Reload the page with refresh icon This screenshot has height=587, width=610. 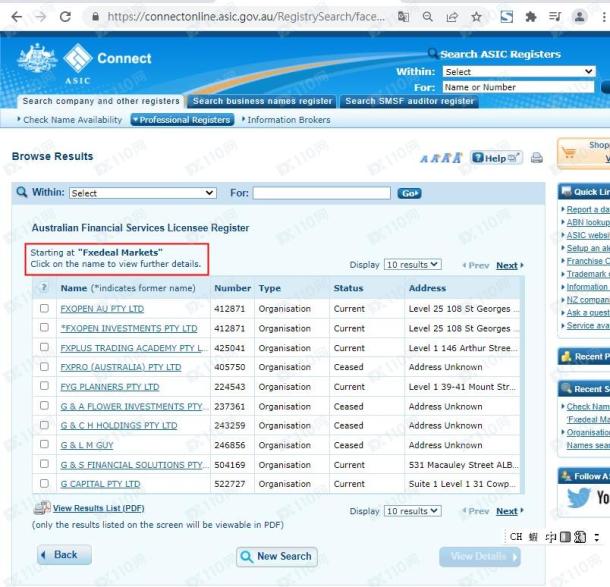[x=65, y=17]
